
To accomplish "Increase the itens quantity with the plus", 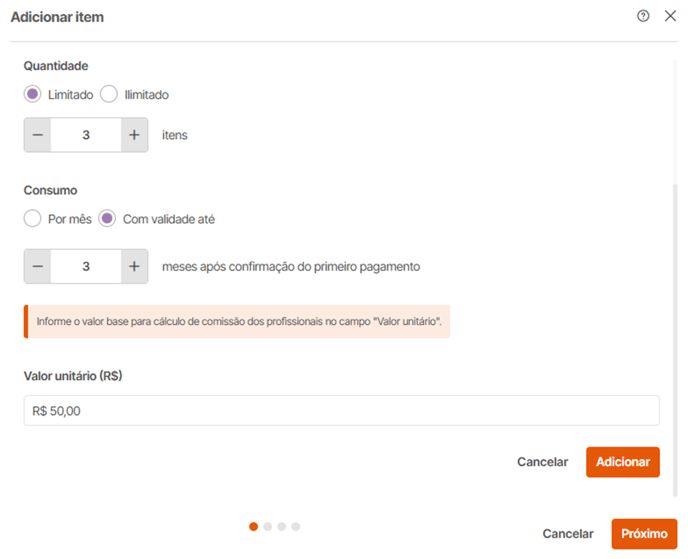I will pyautogui.click(x=134, y=135).
